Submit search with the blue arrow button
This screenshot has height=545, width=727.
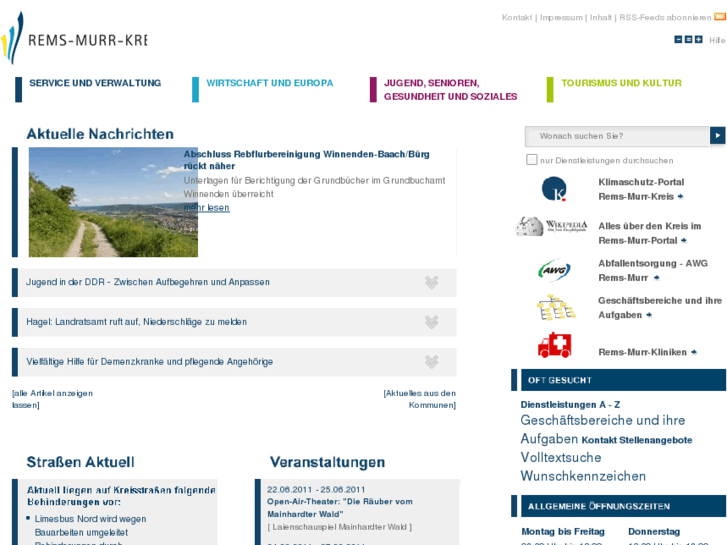(717, 135)
